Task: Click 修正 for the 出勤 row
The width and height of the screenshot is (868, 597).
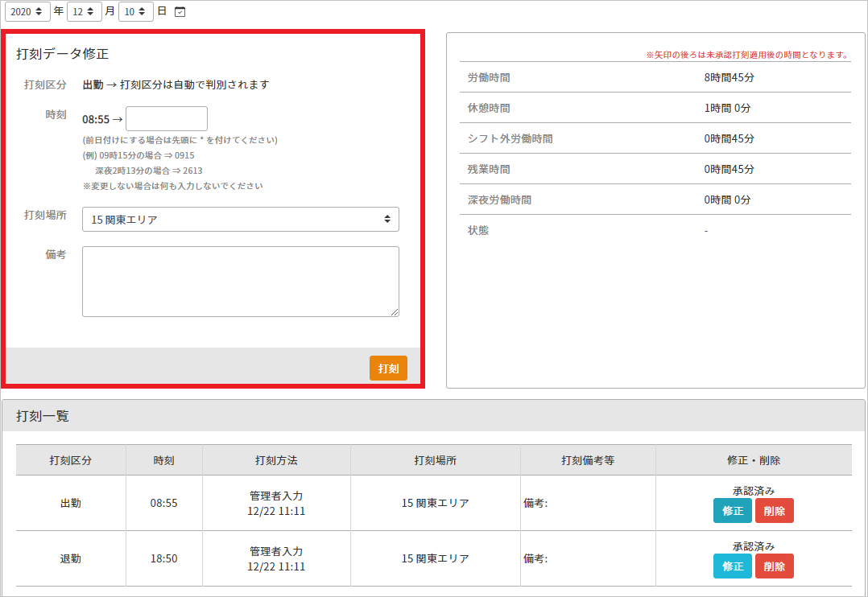Action: [732, 511]
